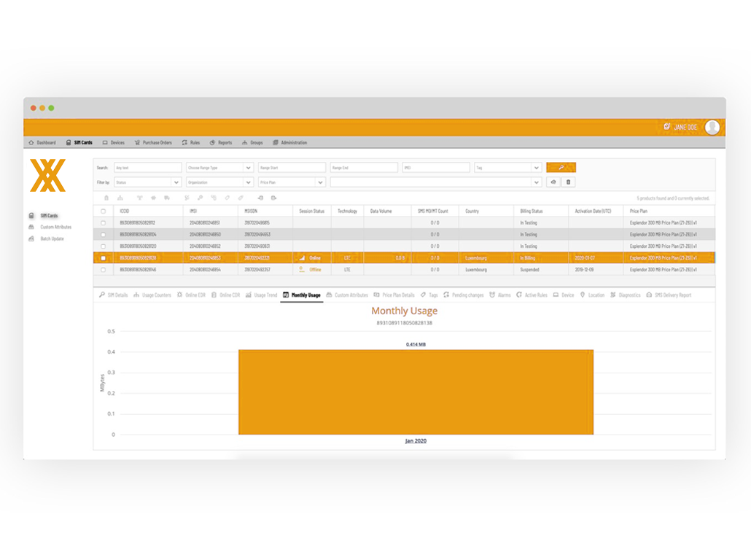This screenshot has height=560, width=751.
Task: Click the Any text search field
Action: (147, 168)
